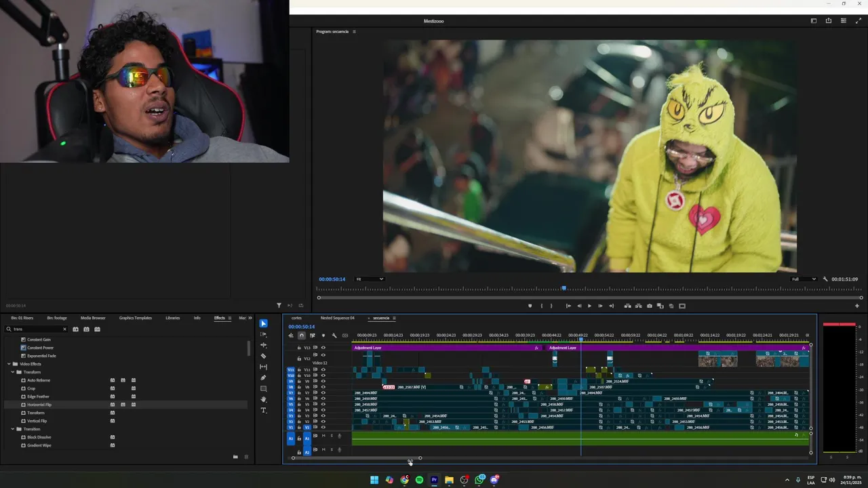Open the button editor plus icon
Viewport: 868px width, 488px height.
coord(856,306)
